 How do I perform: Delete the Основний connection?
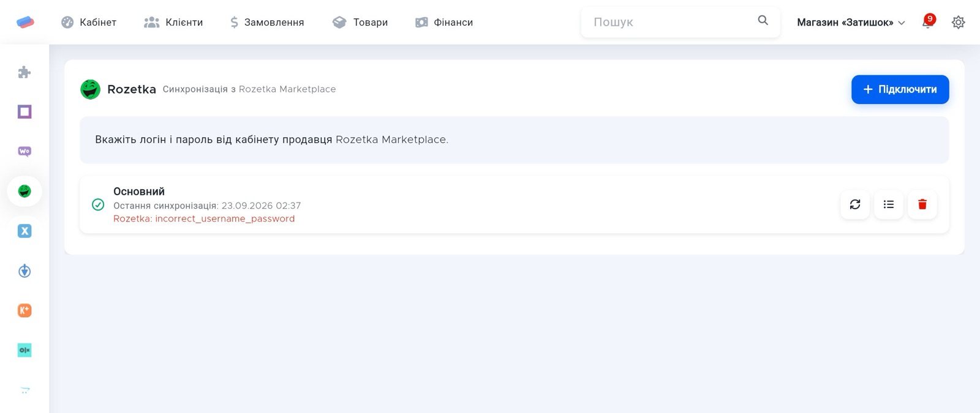pos(922,204)
